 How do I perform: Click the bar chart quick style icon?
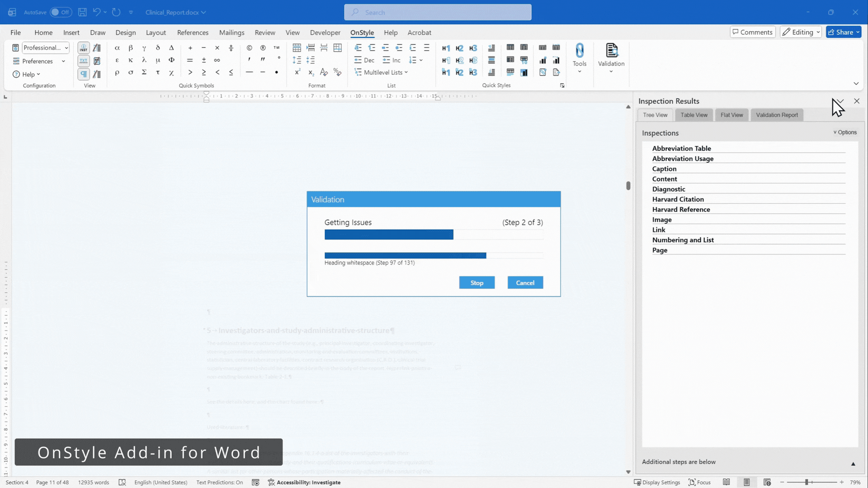[x=542, y=60]
